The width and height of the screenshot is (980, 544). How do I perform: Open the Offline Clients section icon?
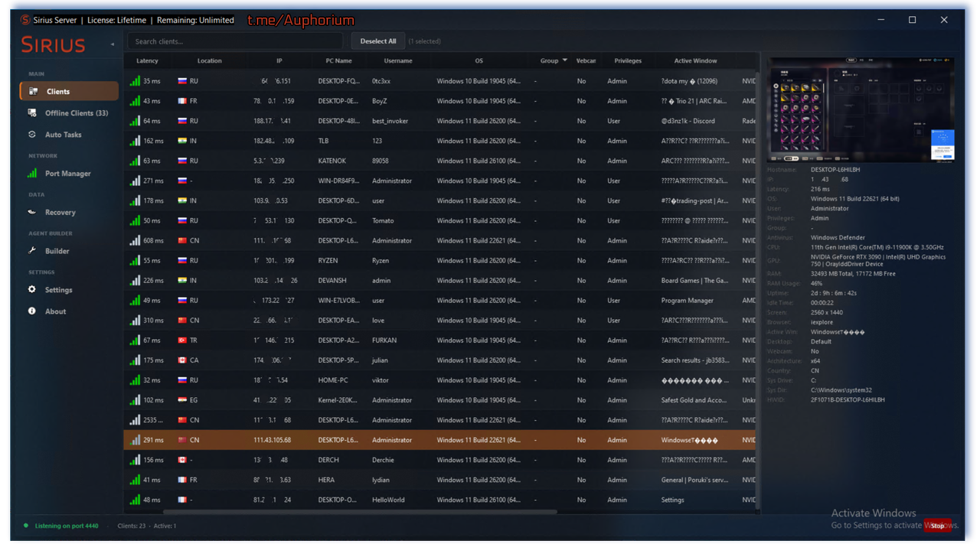point(32,112)
